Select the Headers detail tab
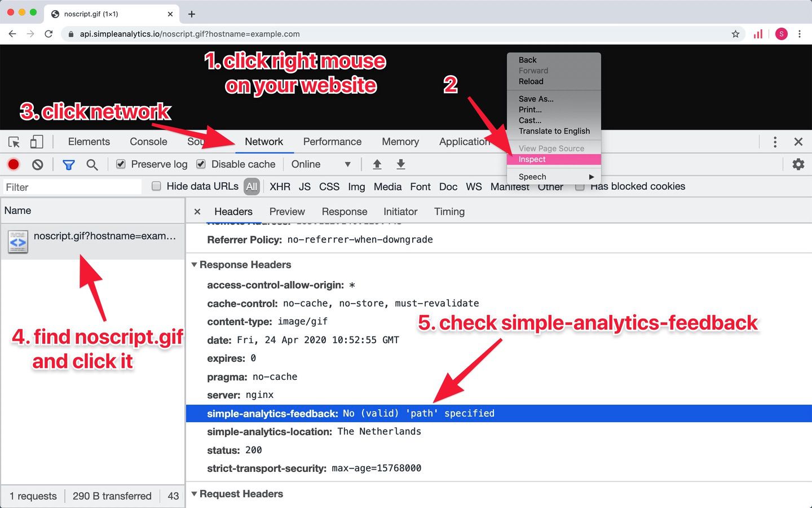 pos(233,212)
